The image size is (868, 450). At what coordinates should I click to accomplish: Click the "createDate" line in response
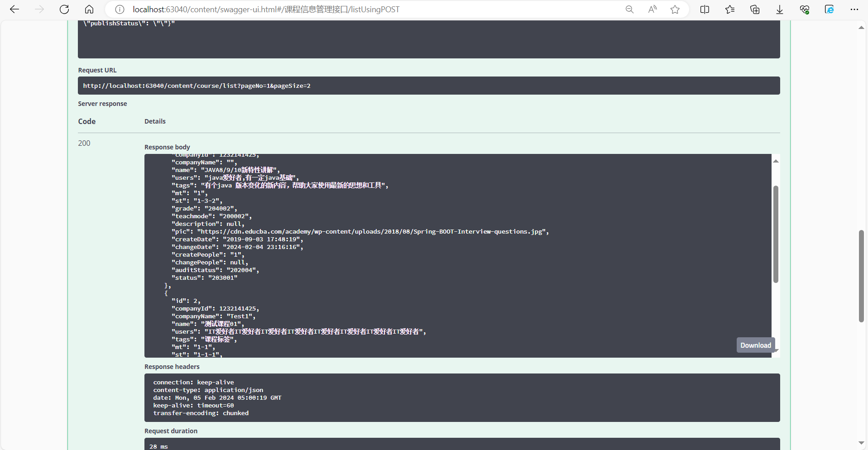tap(237, 239)
